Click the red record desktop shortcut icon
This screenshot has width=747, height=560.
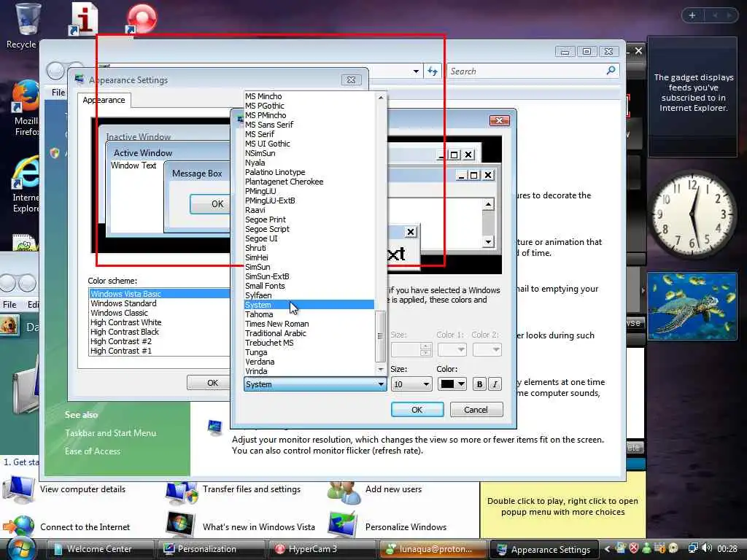(142, 19)
